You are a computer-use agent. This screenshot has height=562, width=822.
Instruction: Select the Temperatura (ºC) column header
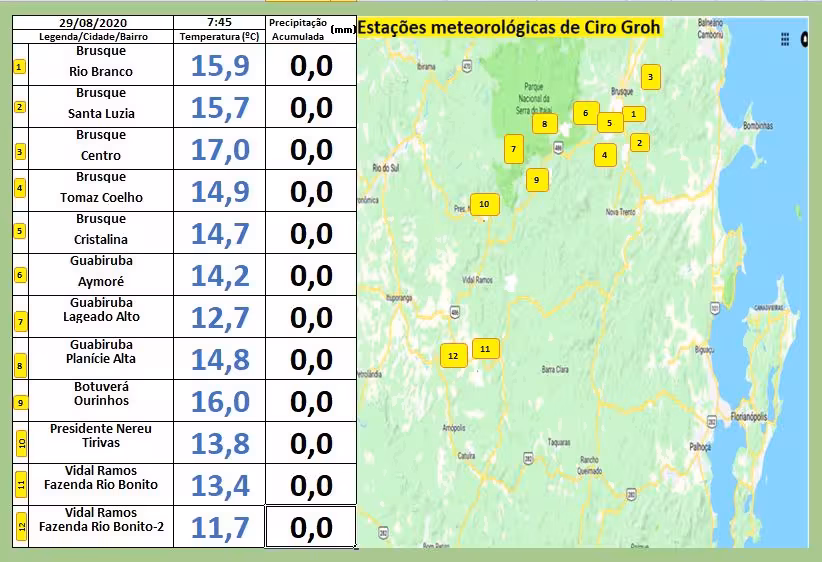coord(219,36)
